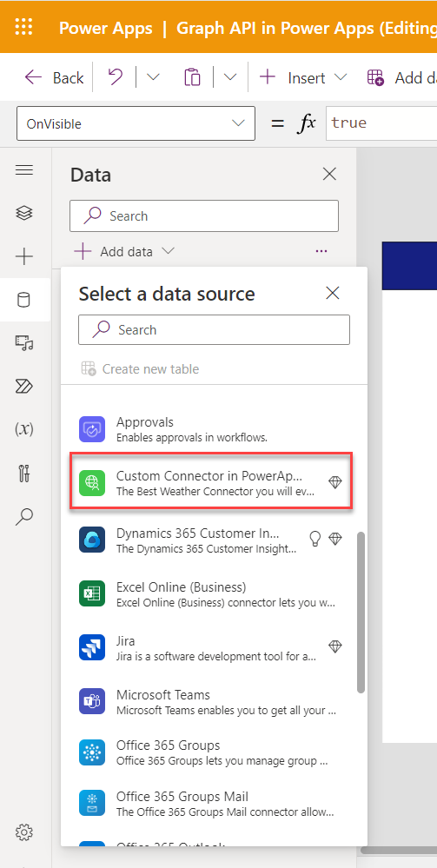
Task: Expand the paste options dropdown arrow
Action: coord(230,77)
